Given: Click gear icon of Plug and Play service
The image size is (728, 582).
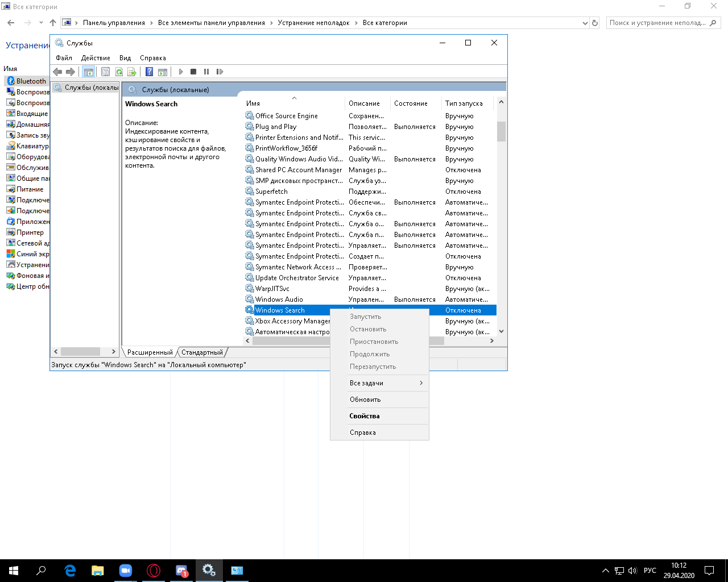Looking at the screenshot, I should click(x=250, y=127).
